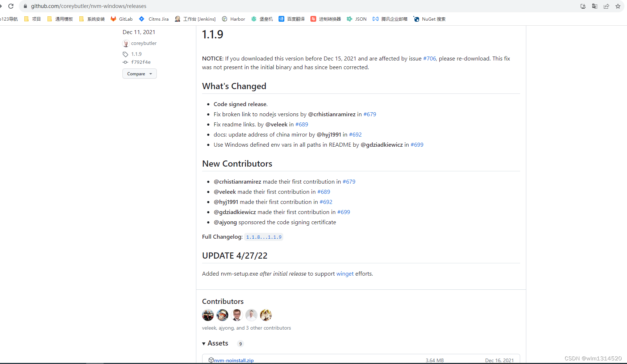627x364 pixels.
Task: Open issue #706 link
Action: tap(429, 58)
